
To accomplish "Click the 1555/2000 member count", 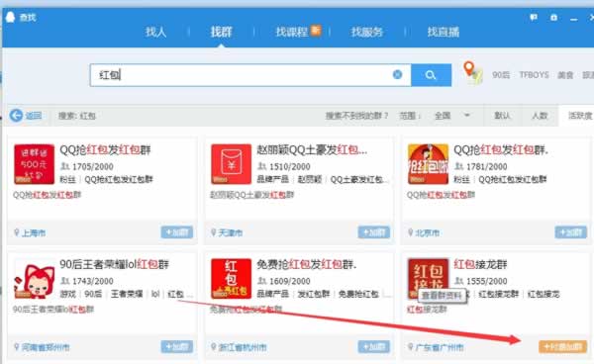I will pyautogui.click(x=487, y=281).
